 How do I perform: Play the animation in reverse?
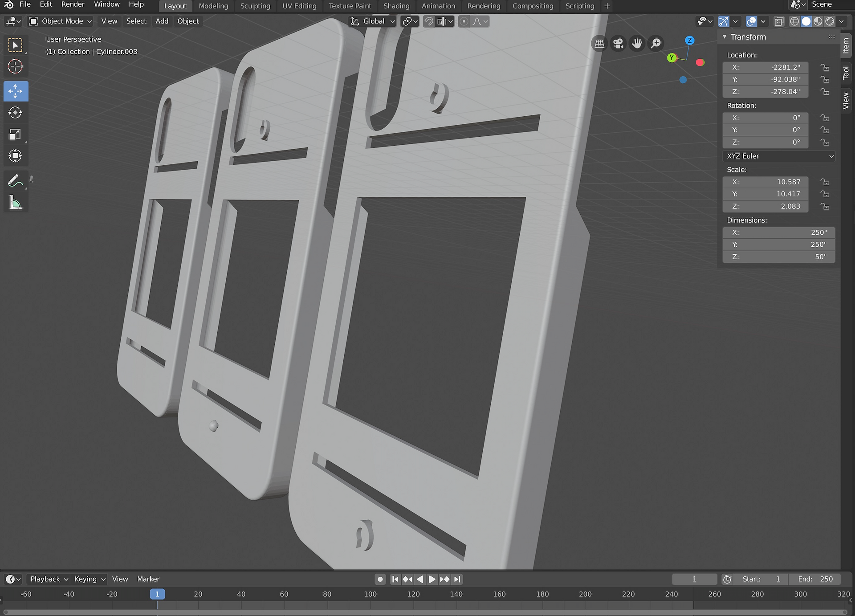point(420,579)
